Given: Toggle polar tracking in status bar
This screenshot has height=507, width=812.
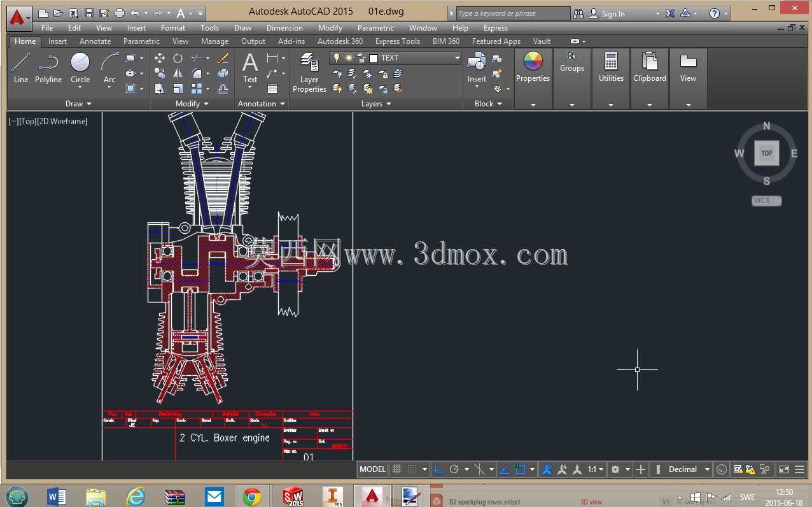Looking at the screenshot, I should click(454, 469).
